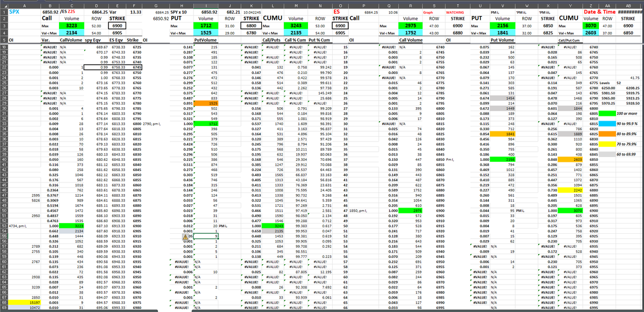Viewport: 644px width, 312px height.
Task: Select cyan ES CUMU Val<Max 2603 in row 4
Action: pyautogui.click(x=591, y=33)
